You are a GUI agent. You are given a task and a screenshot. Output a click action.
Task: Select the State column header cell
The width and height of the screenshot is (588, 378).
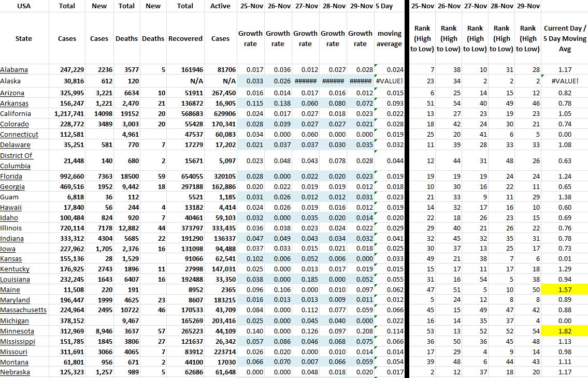tap(24, 39)
